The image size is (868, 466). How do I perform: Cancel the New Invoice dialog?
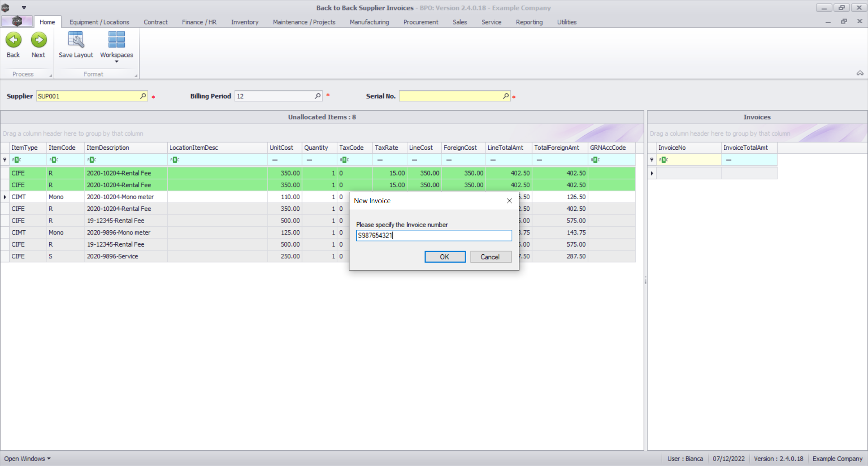click(x=491, y=257)
